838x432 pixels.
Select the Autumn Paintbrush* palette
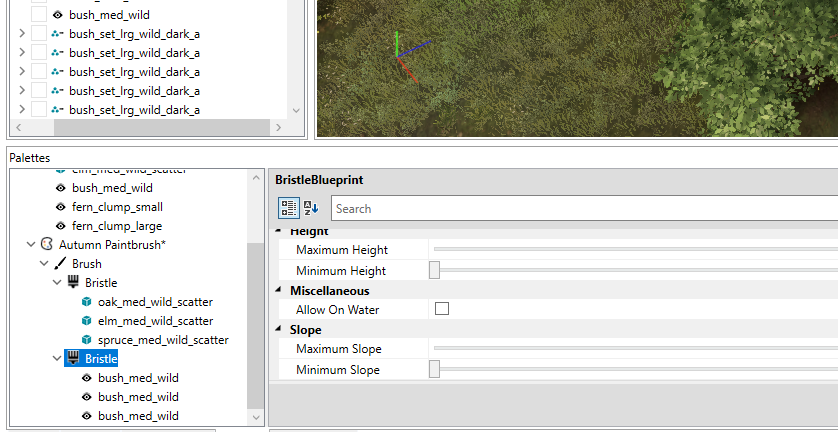[112, 244]
